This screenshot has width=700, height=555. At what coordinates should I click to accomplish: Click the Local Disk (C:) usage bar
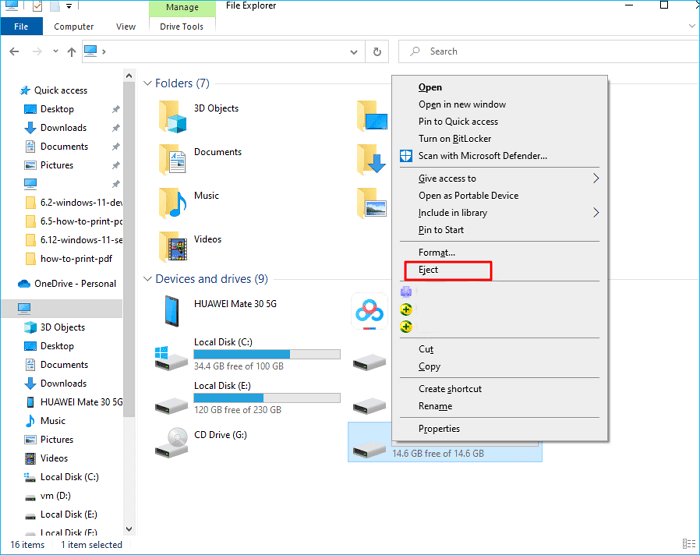click(x=267, y=355)
